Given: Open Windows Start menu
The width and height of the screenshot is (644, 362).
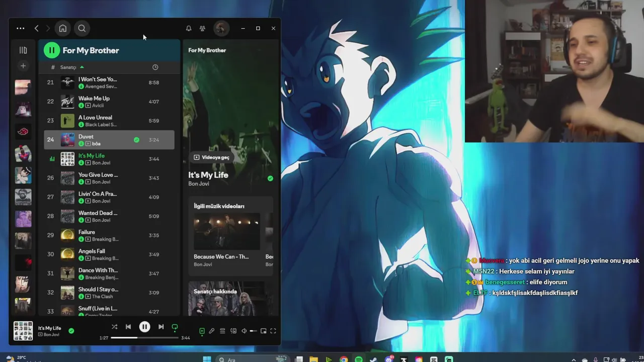Looking at the screenshot, I should [207, 359].
